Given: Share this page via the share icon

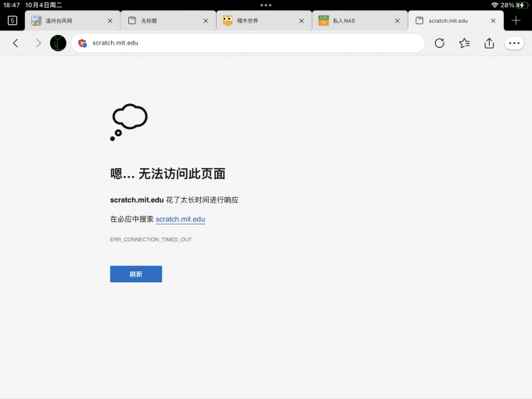Looking at the screenshot, I should 489,43.
